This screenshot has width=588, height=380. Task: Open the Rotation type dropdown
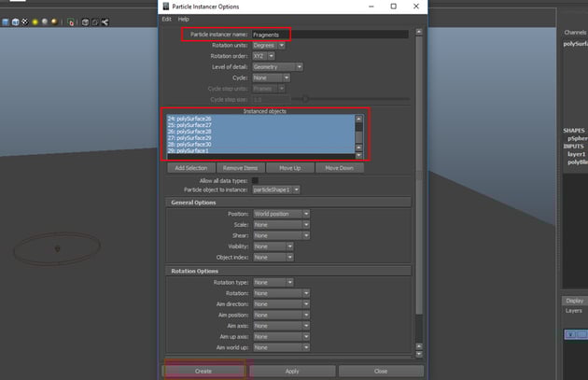[x=273, y=282]
